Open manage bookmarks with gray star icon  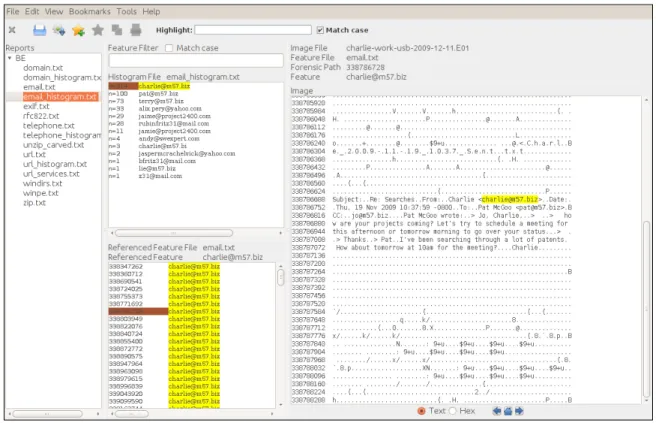[x=98, y=30]
